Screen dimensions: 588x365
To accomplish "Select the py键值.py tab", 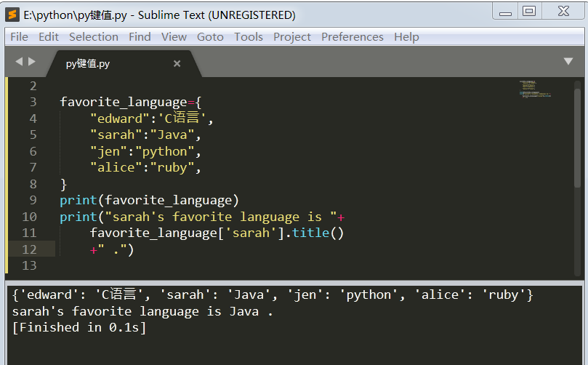I will 124,64.
